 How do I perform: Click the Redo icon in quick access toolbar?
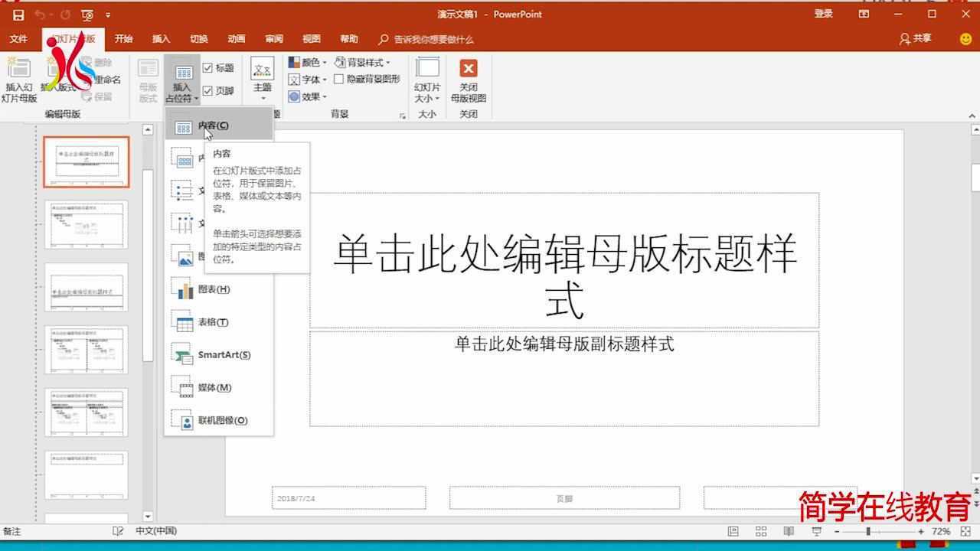[x=66, y=15]
